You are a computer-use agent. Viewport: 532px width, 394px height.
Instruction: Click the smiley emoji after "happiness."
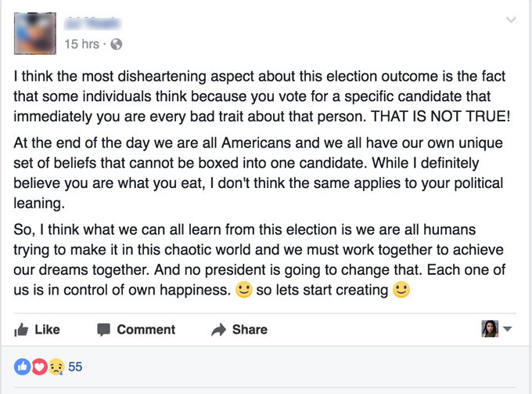tap(244, 290)
